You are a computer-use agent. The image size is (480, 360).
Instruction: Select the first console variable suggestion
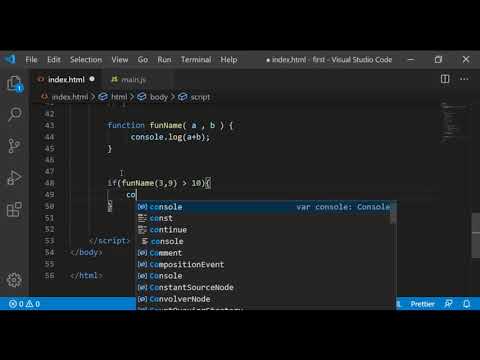pos(263,207)
